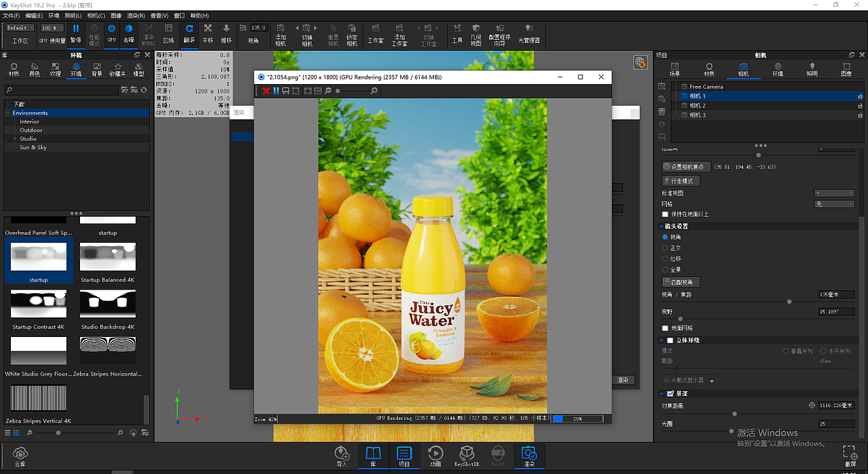The width and height of the screenshot is (868, 474).
Task: Open the 光管理器 light manager
Action: tap(529, 33)
